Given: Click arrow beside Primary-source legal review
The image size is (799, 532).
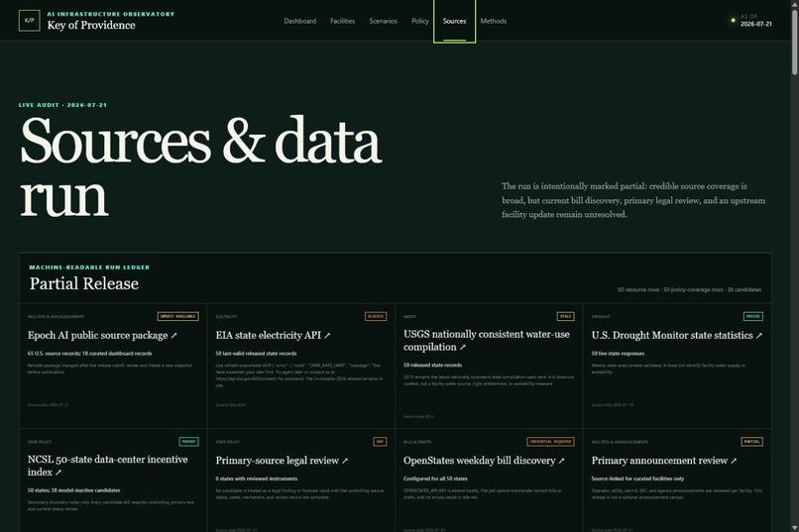Looking at the screenshot, I should [345, 461].
